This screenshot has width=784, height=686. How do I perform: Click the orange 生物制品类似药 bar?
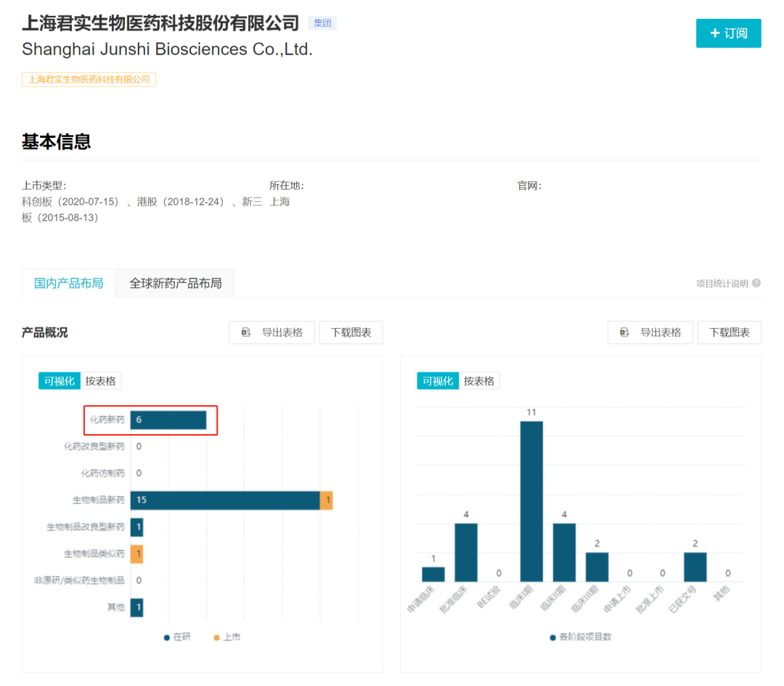[x=137, y=554]
